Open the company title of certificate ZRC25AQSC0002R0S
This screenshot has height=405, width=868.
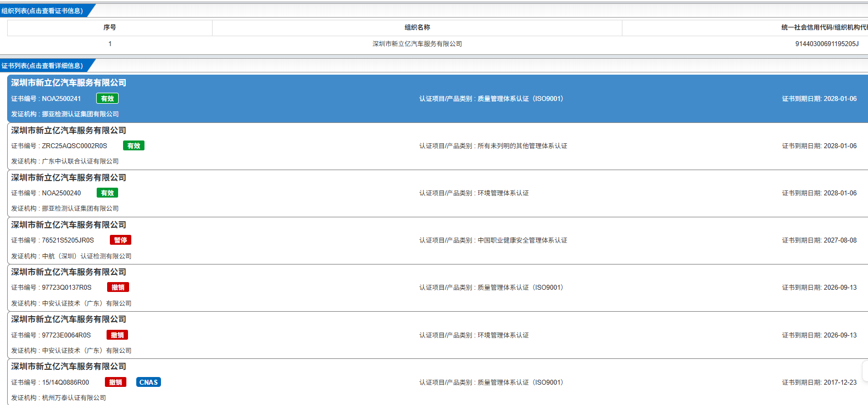[69, 131]
